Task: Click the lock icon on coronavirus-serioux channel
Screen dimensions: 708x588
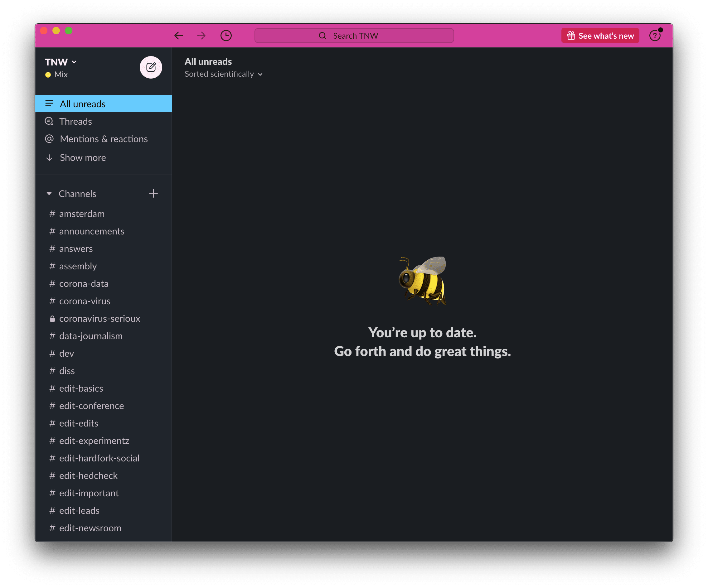Action: (x=51, y=318)
